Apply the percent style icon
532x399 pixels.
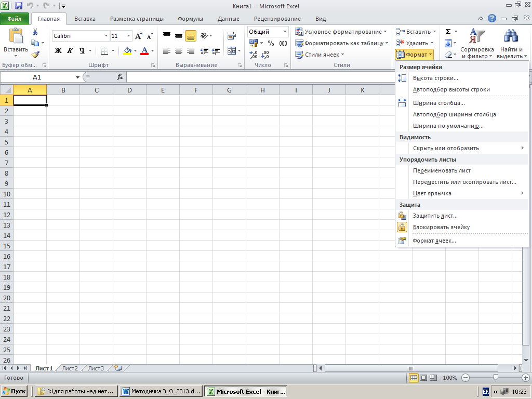pyautogui.click(x=271, y=44)
